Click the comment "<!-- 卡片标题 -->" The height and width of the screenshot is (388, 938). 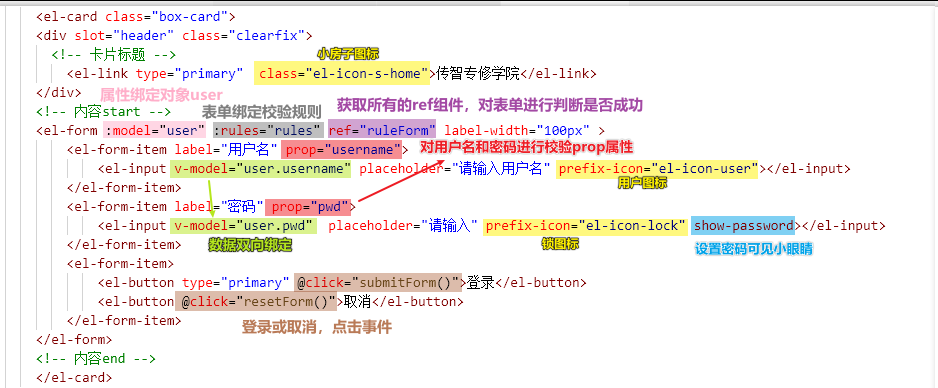pyautogui.click(x=114, y=55)
